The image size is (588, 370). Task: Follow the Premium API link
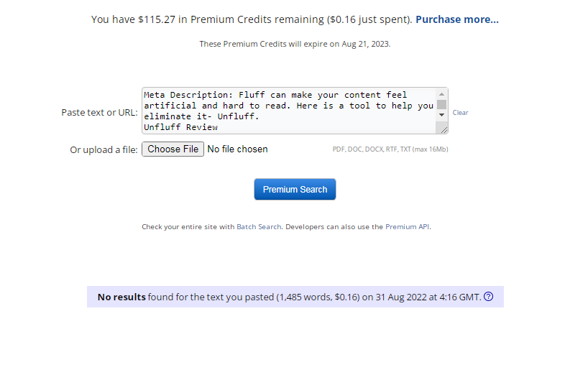click(x=408, y=227)
